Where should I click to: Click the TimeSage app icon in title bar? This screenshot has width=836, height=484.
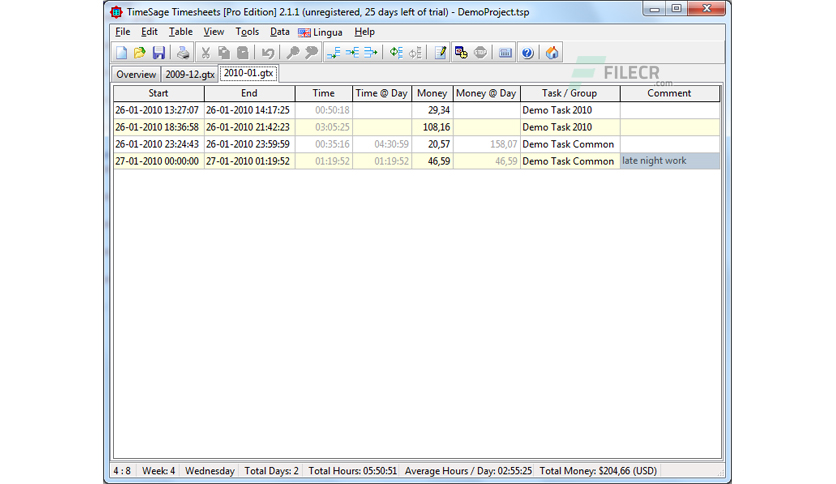pyautogui.click(x=116, y=12)
